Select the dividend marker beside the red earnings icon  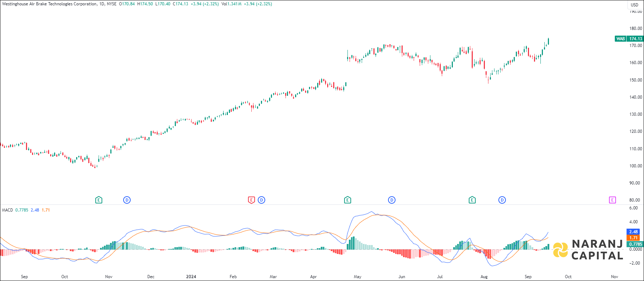261,200
